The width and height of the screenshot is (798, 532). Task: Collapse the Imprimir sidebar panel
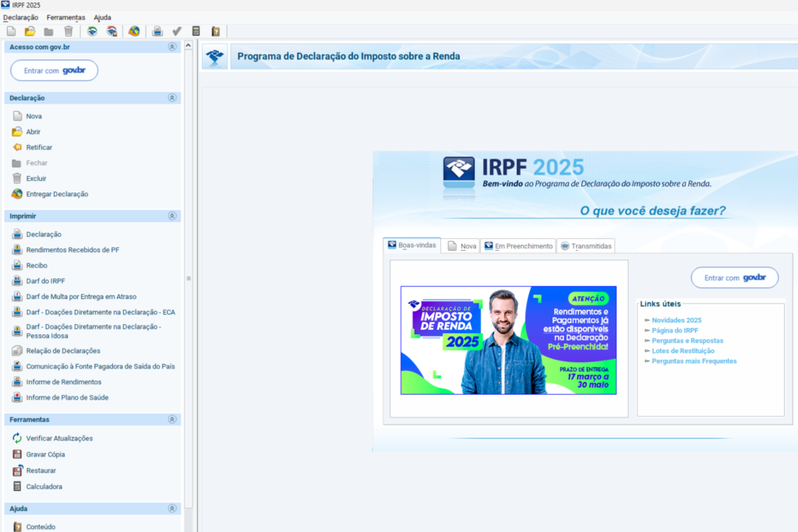click(x=172, y=216)
